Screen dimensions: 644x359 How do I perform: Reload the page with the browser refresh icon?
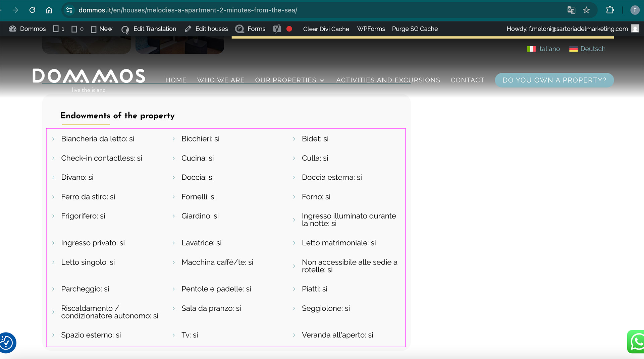(x=32, y=10)
